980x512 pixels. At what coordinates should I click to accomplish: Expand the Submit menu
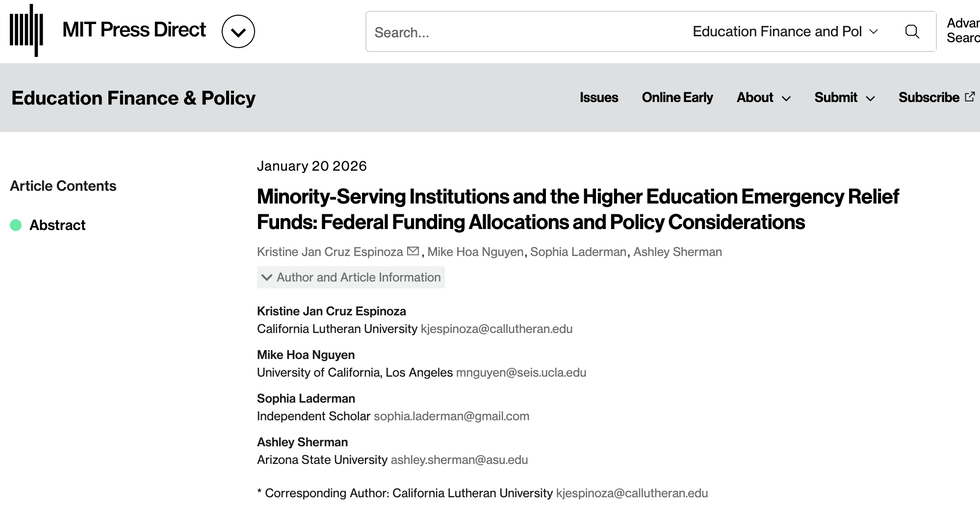[x=844, y=97]
